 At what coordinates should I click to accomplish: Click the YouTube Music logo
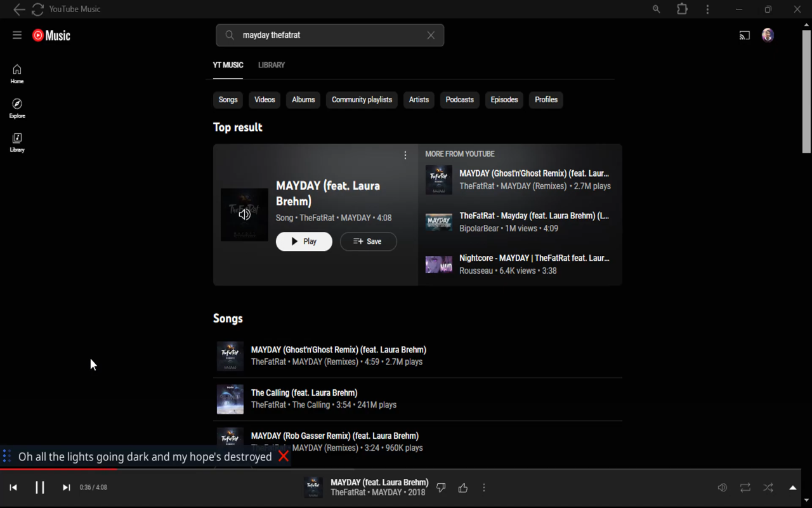pos(51,36)
